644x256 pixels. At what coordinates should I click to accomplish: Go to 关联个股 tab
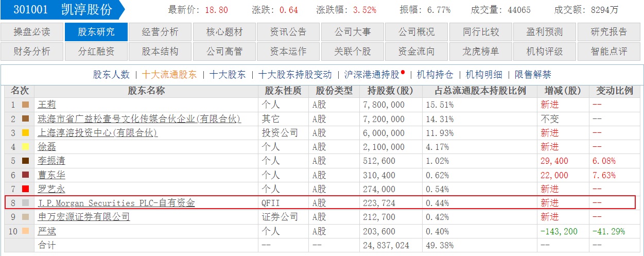point(353,52)
